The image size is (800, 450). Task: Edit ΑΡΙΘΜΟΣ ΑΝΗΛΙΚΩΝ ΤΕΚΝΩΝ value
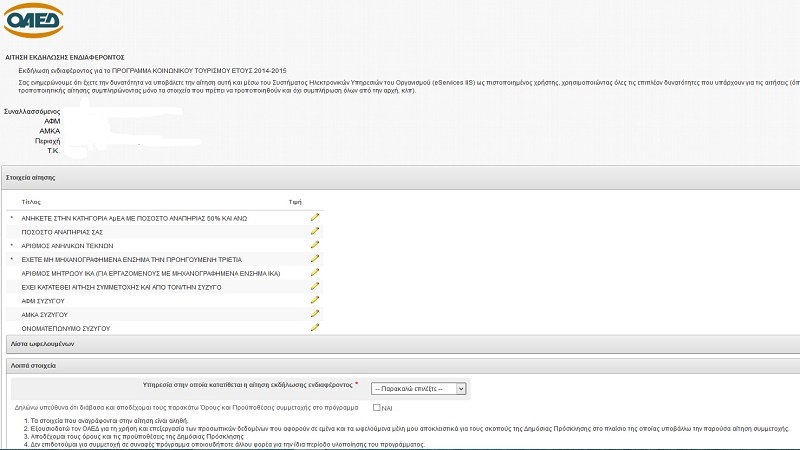(315, 245)
